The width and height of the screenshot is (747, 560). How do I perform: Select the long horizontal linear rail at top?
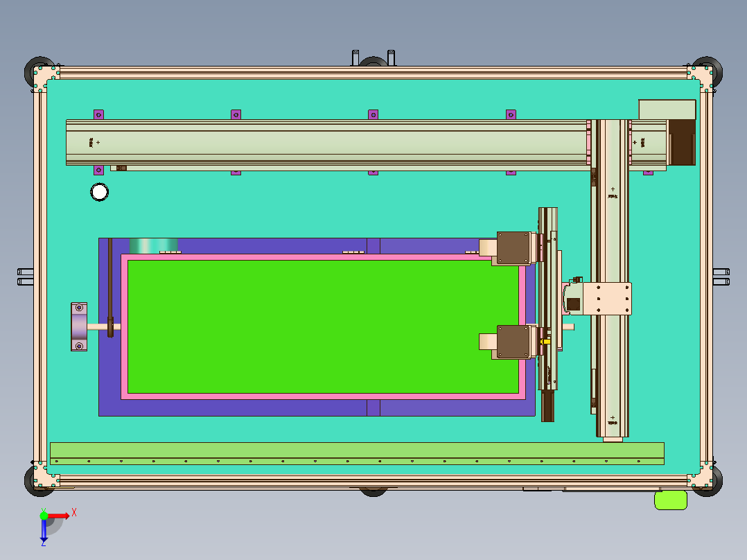tap(326, 143)
